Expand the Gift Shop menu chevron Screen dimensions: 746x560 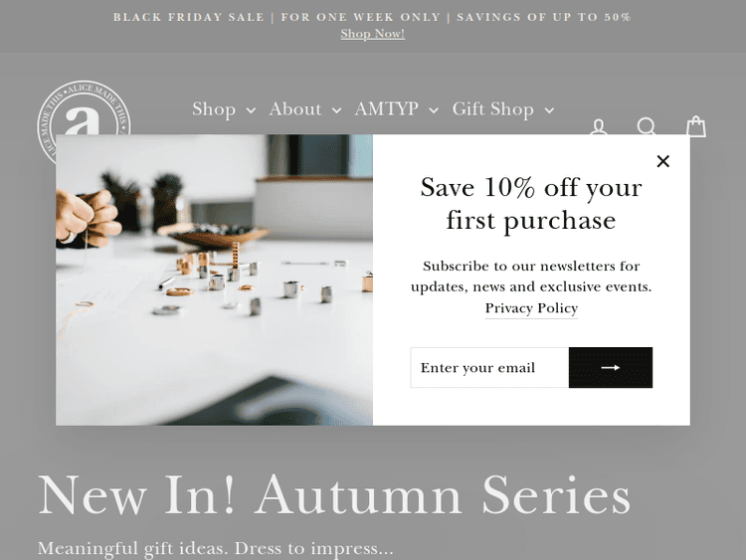[x=549, y=110]
